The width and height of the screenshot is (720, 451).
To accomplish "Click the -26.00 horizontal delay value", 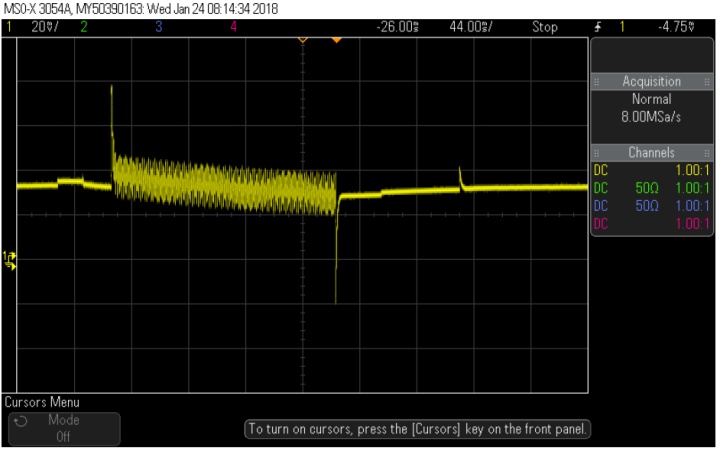I will pos(398,27).
